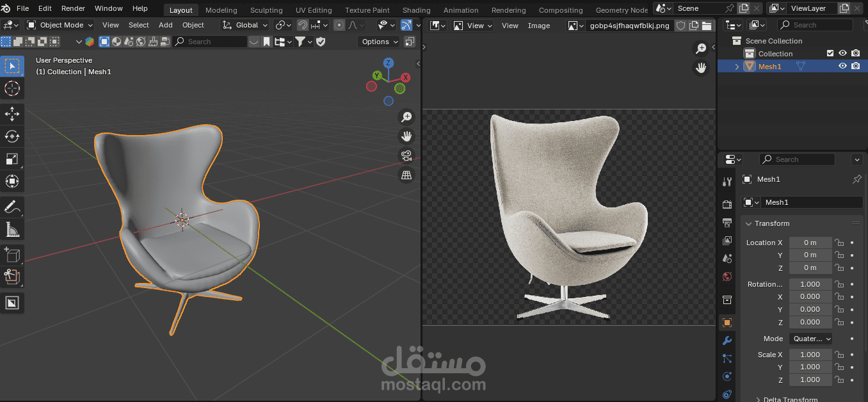Collapse the Transform panel
Viewport: 868px width, 402px height.
749,223
